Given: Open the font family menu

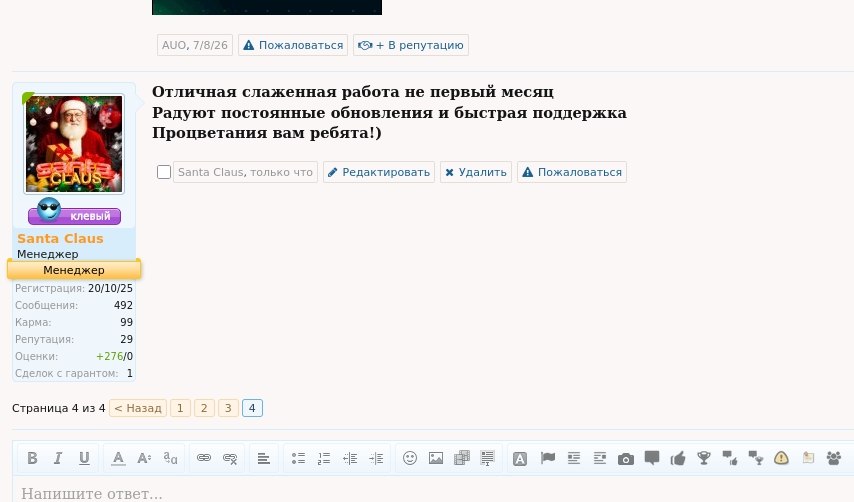Looking at the screenshot, I should tap(170, 458).
